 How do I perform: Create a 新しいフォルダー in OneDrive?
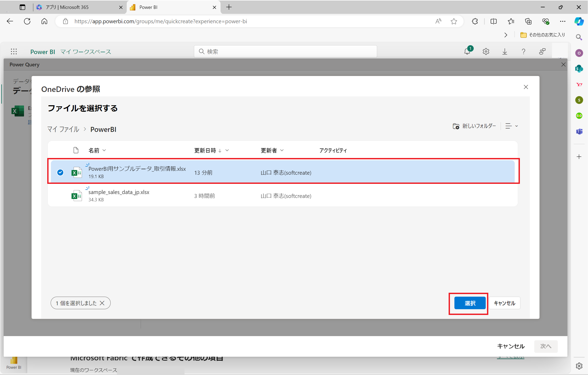[x=474, y=126]
